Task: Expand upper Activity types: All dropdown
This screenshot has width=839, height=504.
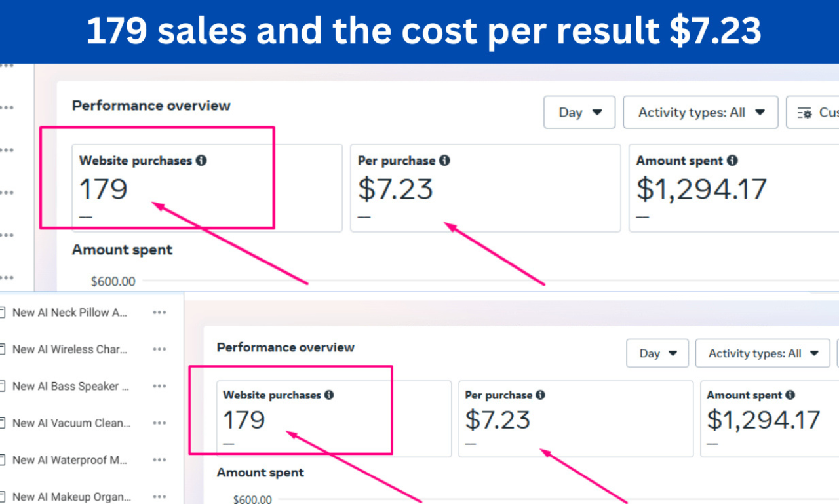Action: click(x=701, y=112)
